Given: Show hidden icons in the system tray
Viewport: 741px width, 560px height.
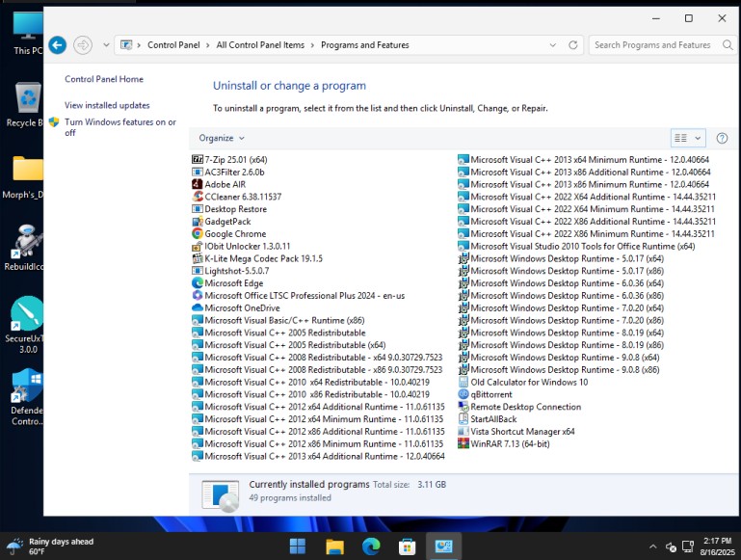Looking at the screenshot, I should (652, 547).
